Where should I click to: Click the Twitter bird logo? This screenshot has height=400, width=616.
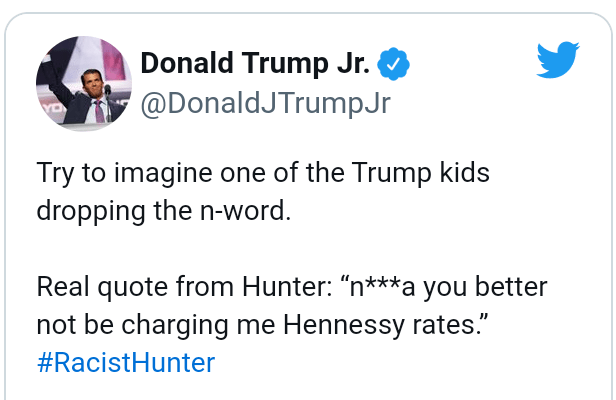[557, 61]
